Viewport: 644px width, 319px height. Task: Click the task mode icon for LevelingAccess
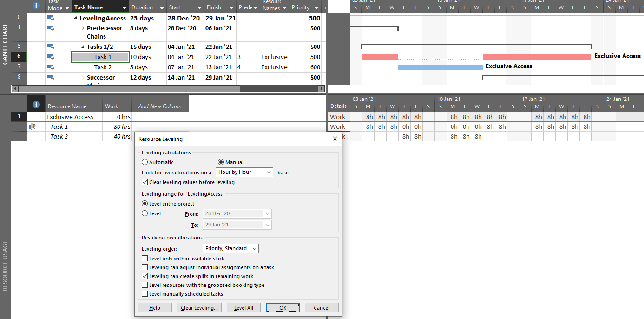[51, 18]
